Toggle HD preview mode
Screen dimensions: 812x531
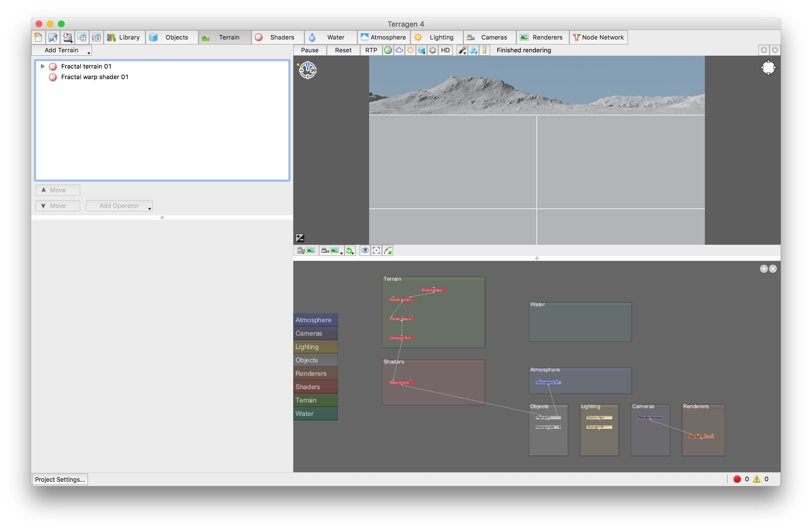[445, 50]
